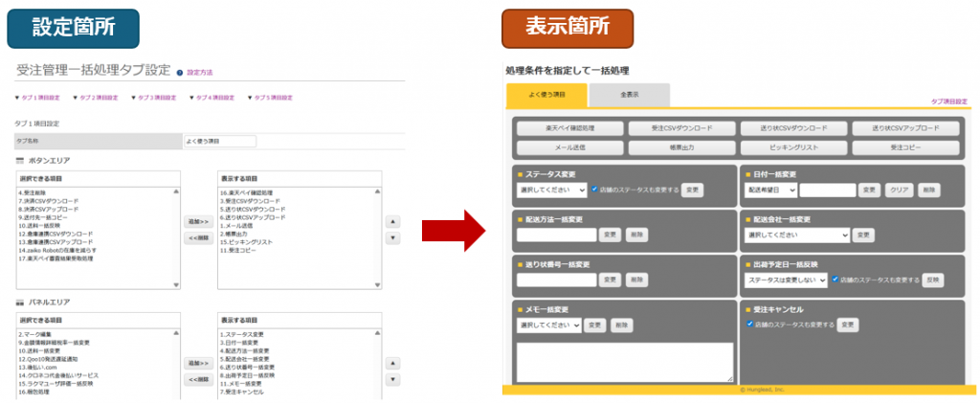Click move-down arrow in the panel area
980x404 pixels.
pyautogui.click(x=390, y=380)
